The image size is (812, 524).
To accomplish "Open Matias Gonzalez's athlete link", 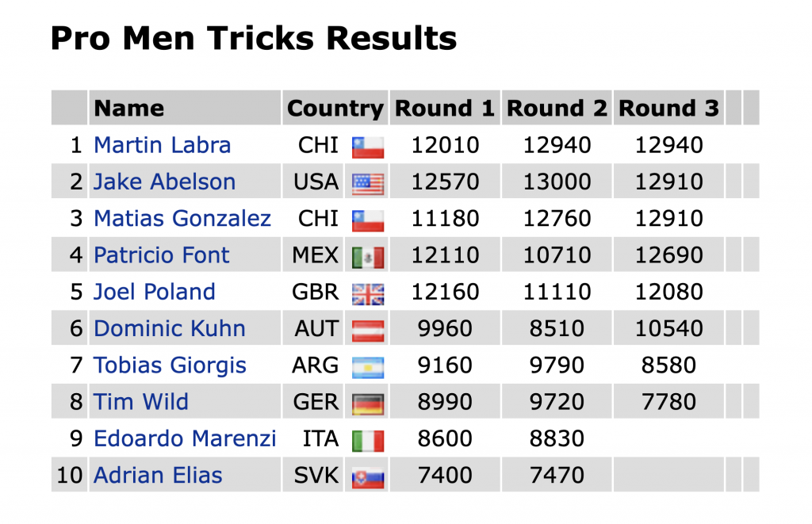I will point(182,219).
